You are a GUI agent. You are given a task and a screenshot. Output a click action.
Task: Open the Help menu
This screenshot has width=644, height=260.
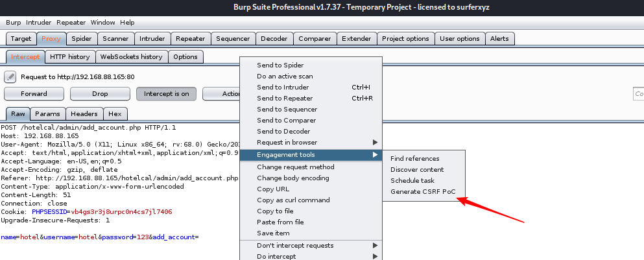tap(127, 23)
